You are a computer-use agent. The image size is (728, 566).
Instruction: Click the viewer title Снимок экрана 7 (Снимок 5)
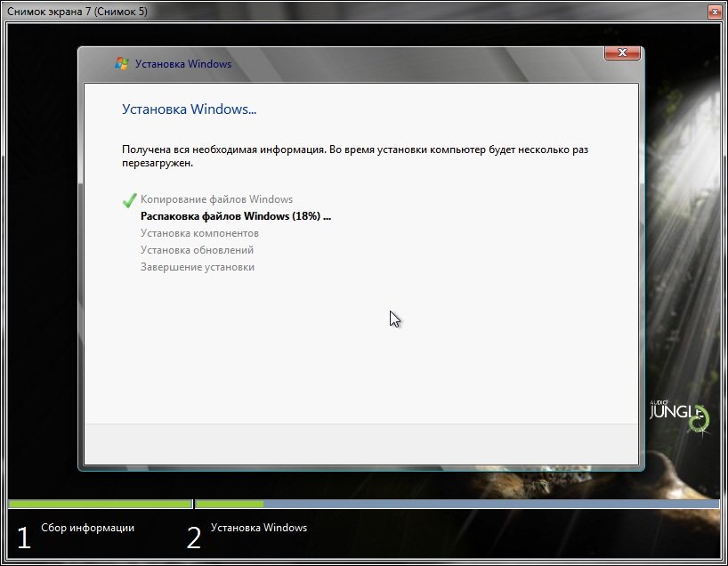point(77,12)
